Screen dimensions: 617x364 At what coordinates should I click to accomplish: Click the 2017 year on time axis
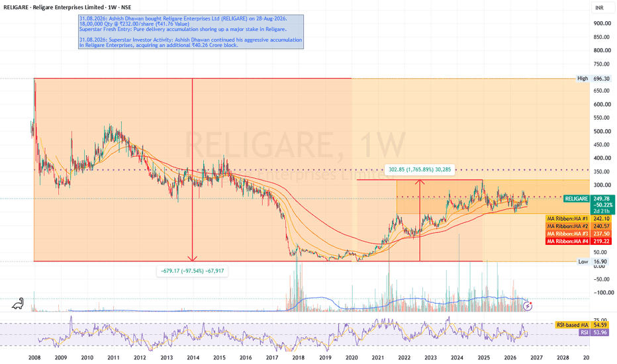pos(272,357)
